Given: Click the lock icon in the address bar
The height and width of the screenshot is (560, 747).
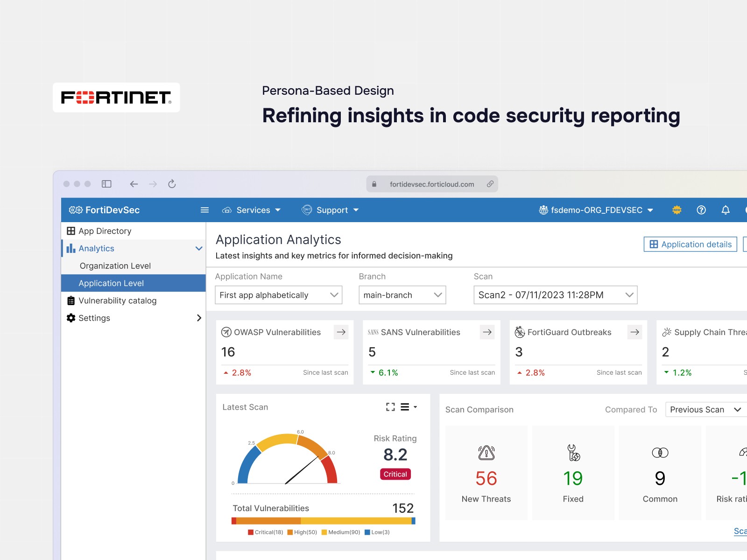Looking at the screenshot, I should pyautogui.click(x=374, y=184).
